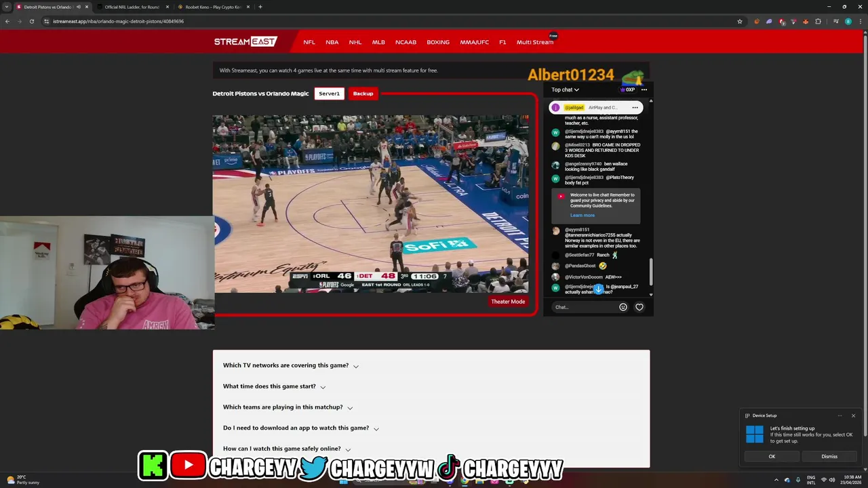Screen dimensions: 868x488
Task: Open the tab search dropdown
Action: pos(6,7)
